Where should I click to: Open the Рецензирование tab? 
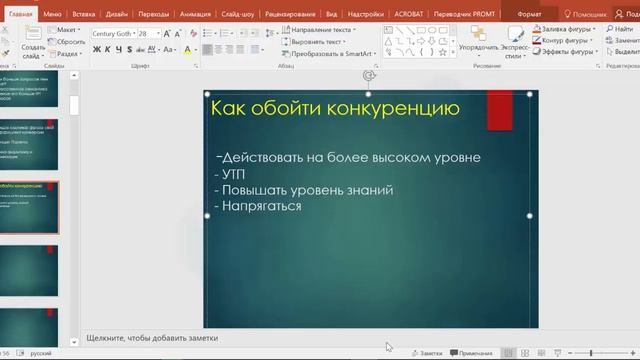290,14
